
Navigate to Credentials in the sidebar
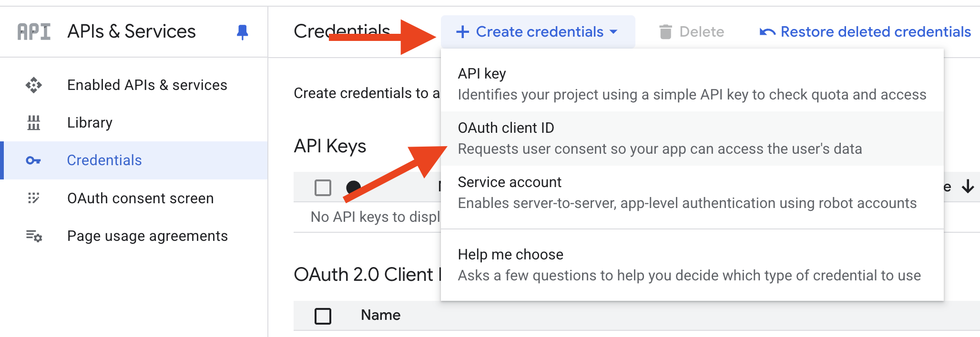coord(104,160)
